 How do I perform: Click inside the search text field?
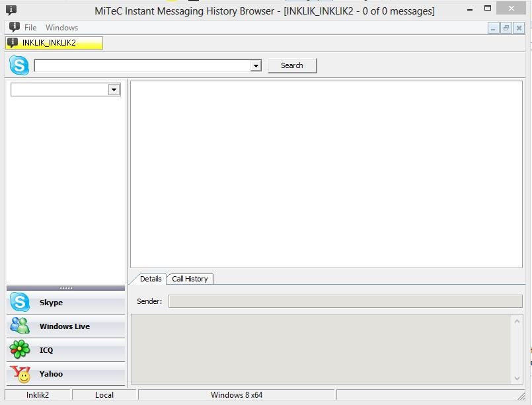click(x=143, y=65)
